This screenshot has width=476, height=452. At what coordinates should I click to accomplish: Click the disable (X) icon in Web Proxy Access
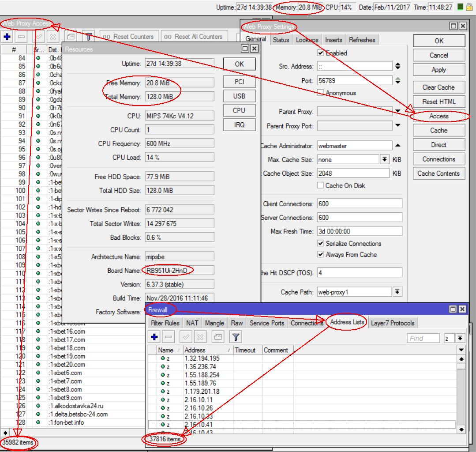[x=52, y=37]
